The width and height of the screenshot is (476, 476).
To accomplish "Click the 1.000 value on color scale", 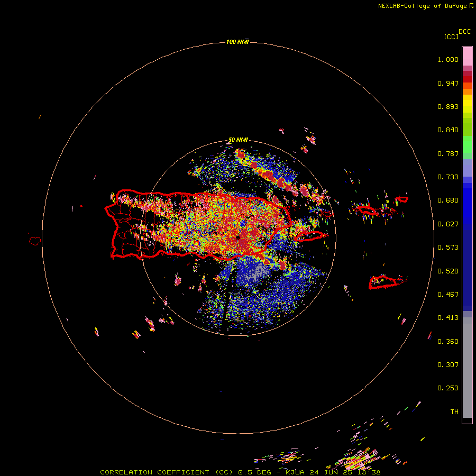I will click(x=448, y=59).
